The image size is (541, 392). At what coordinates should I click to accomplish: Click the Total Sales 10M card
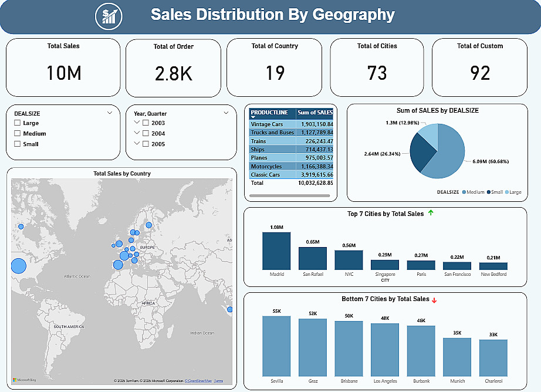pyautogui.click(x=63, y=67)
